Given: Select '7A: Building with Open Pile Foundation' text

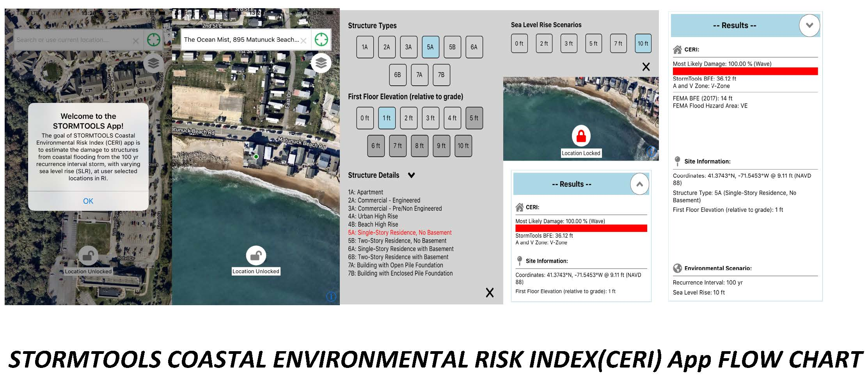Looking at the screenshot, I should pyautogui.click(x=396, y=265).
